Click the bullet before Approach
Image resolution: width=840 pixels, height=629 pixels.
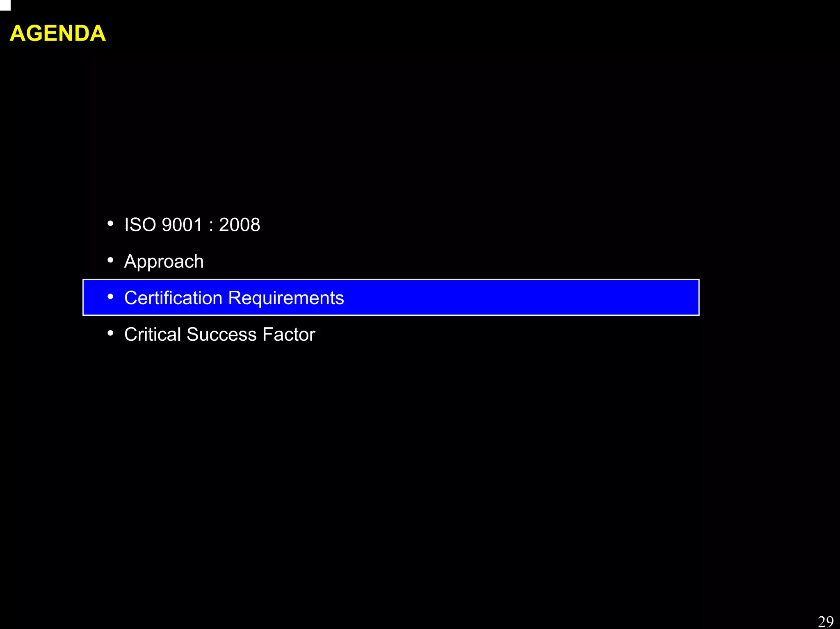point(110,260)
